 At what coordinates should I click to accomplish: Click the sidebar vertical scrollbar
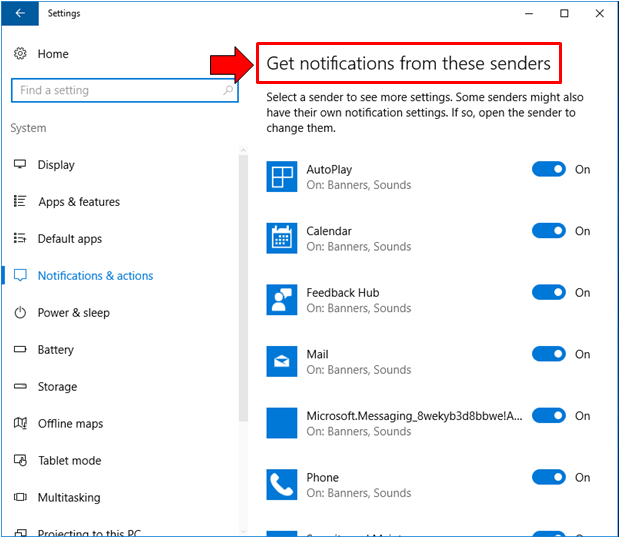tap(243, 300)
